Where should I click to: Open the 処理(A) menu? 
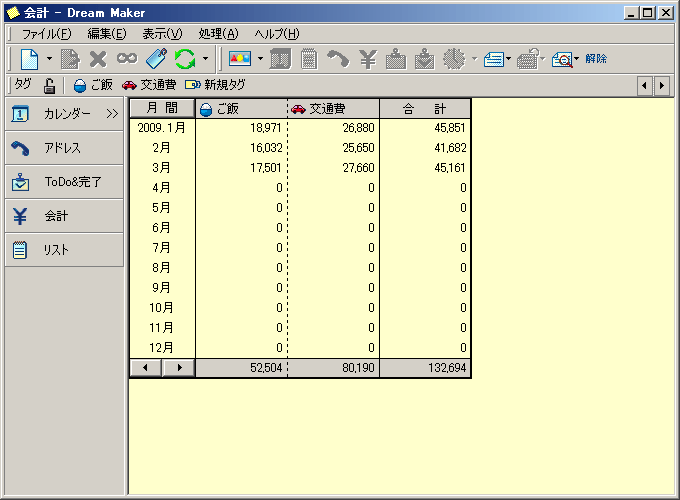pyautogui.click(x=218, y=33)
